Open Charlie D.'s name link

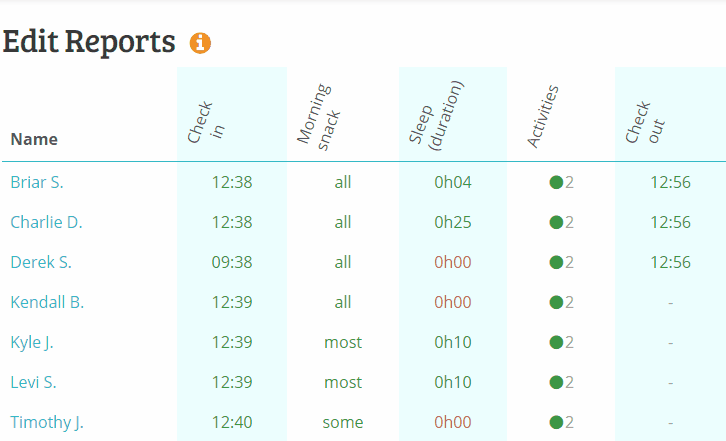point(46,222)
